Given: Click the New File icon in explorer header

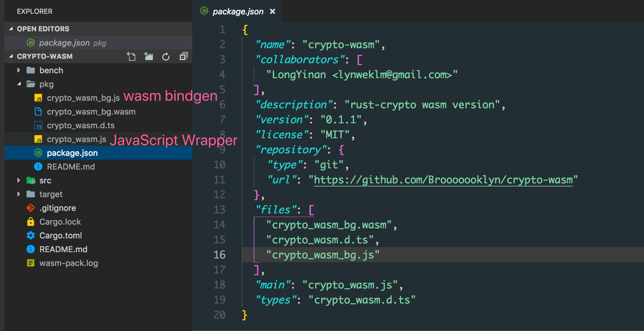Looking at the screenshot, I should click(131, 56).
